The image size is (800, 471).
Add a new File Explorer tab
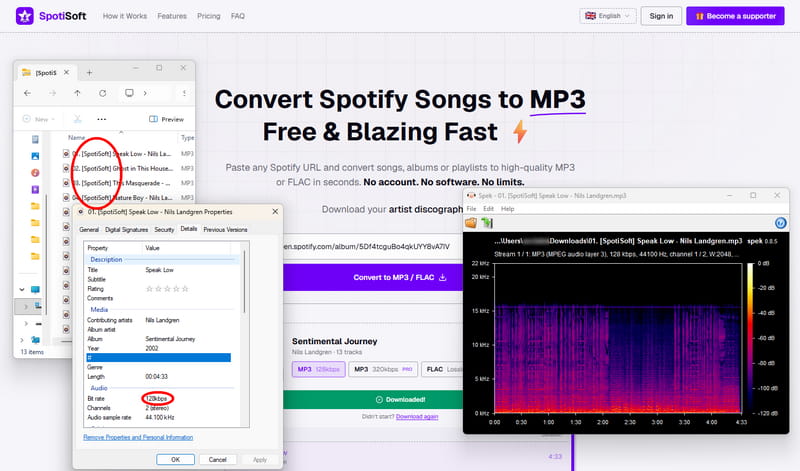(89, 72)
